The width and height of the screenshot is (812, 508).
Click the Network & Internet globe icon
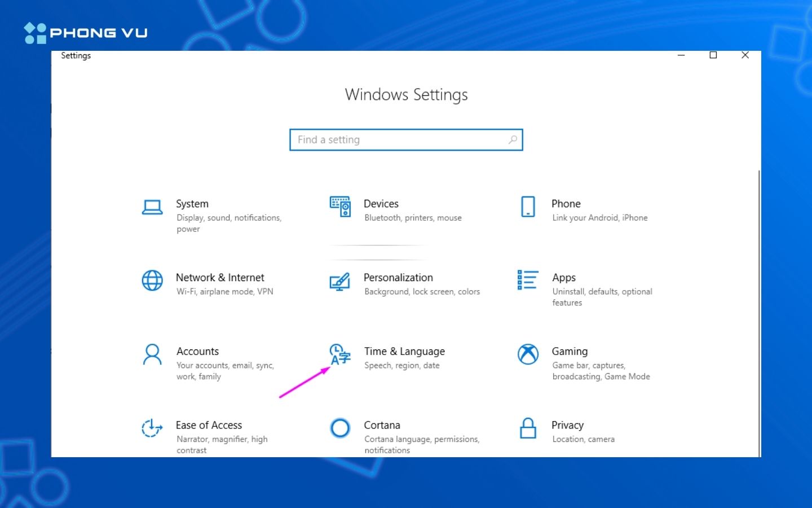152,281
